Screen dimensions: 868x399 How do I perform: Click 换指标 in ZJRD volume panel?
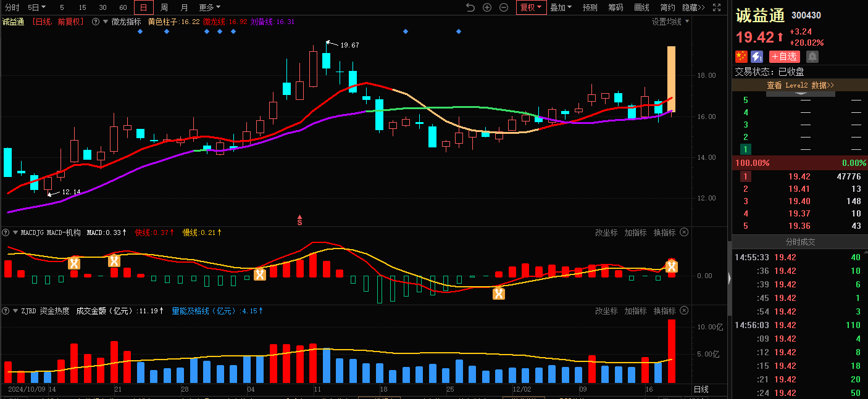coord(664,311)
